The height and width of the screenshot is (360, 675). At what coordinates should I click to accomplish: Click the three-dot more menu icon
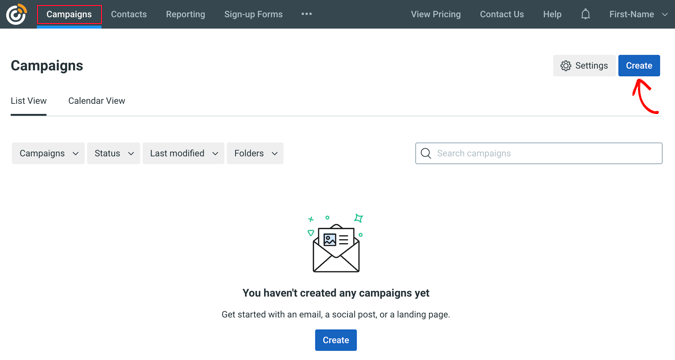point(307,14)
